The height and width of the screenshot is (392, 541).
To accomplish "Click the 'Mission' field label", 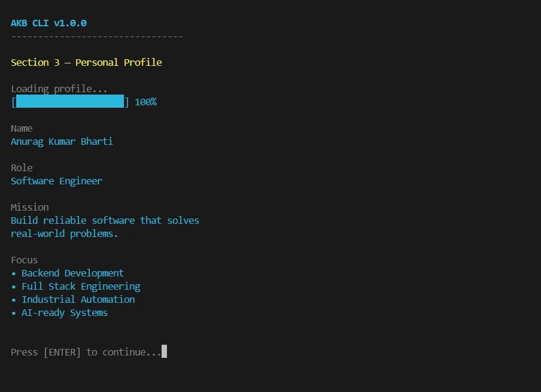I will tap(30, 208).
